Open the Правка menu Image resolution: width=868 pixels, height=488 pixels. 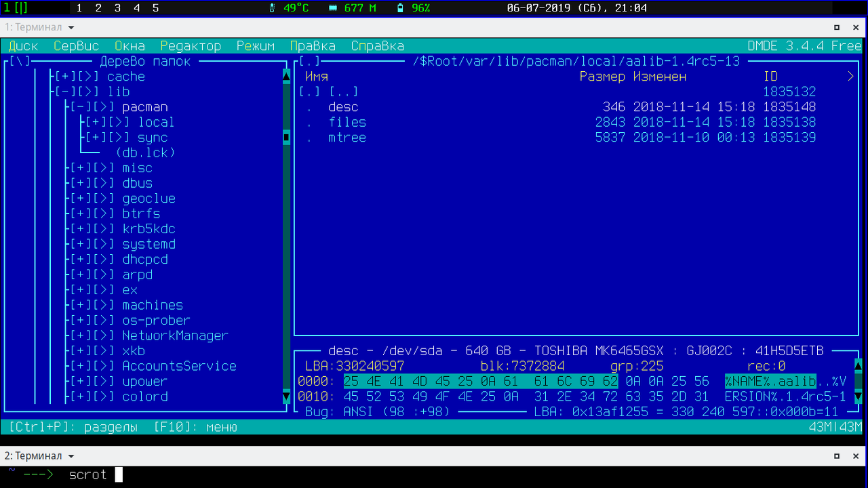click(313, 46)
